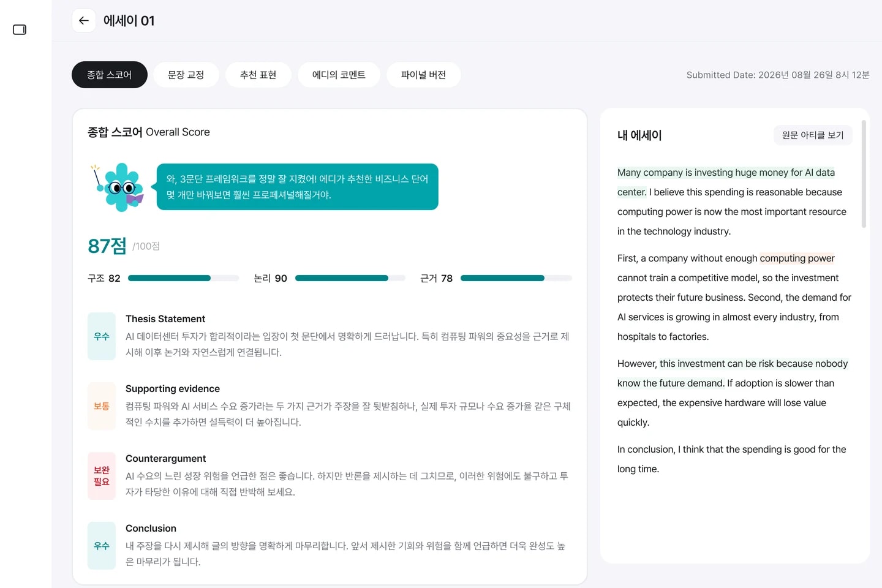Toggle the sidebar panel icon
The image size is (882, 588).
click(x=20, y=29)
